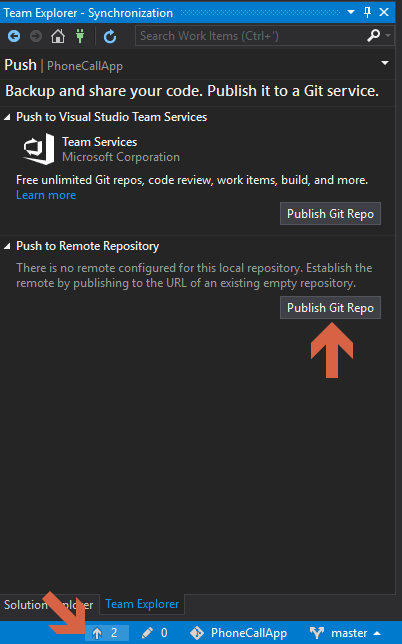
Task: Switch to the Solution Explorer tab
Action: pos(49,605)
